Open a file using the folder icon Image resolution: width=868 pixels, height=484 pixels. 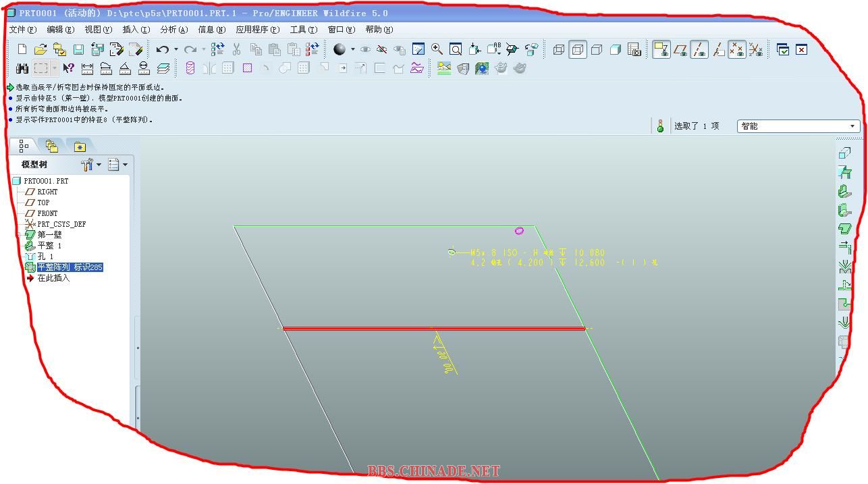click(x=40, y=49)
